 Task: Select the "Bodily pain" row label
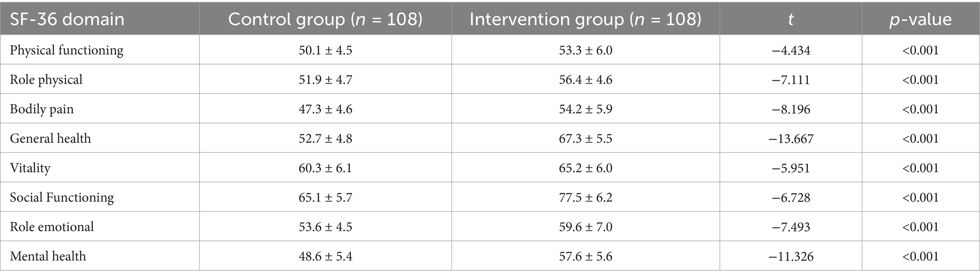[x=42, y=109]
